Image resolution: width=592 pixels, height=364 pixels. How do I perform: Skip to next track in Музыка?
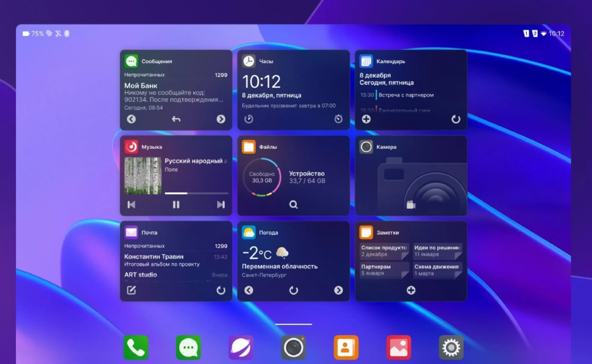point(221,205)
